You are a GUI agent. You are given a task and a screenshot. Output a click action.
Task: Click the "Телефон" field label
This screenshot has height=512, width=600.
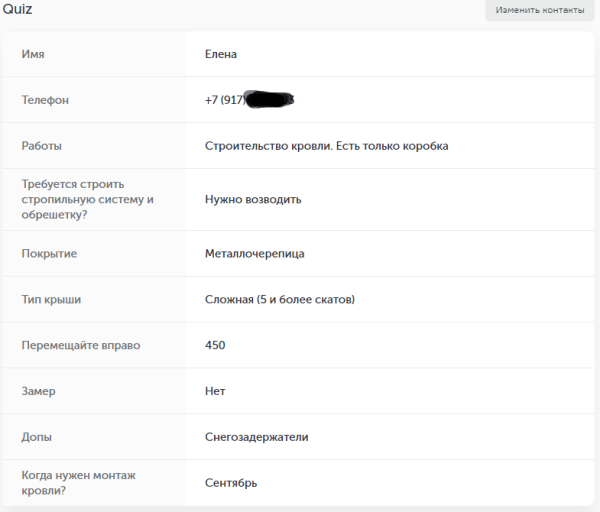[x=46, y=100]
